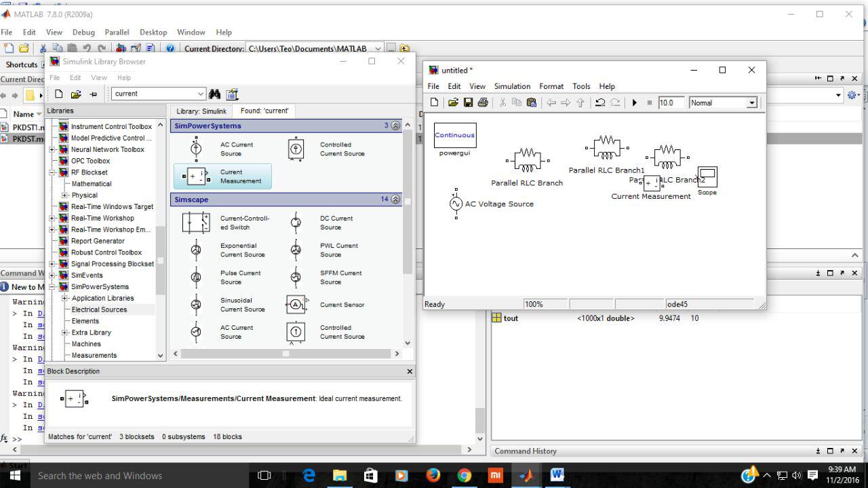Screen dimensions: 868x488
Task: Click inside the simulation stop time field
Action: (671, 102)
